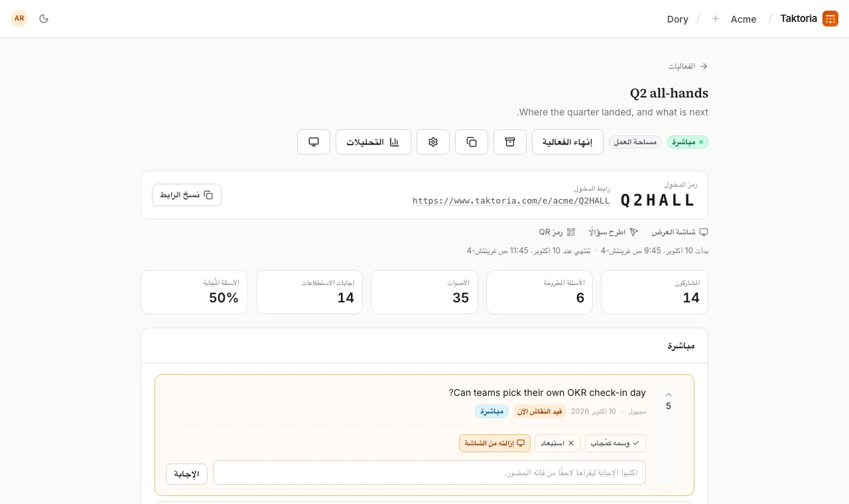Dismiss the question with استبعاد

(x=558, y=443)
